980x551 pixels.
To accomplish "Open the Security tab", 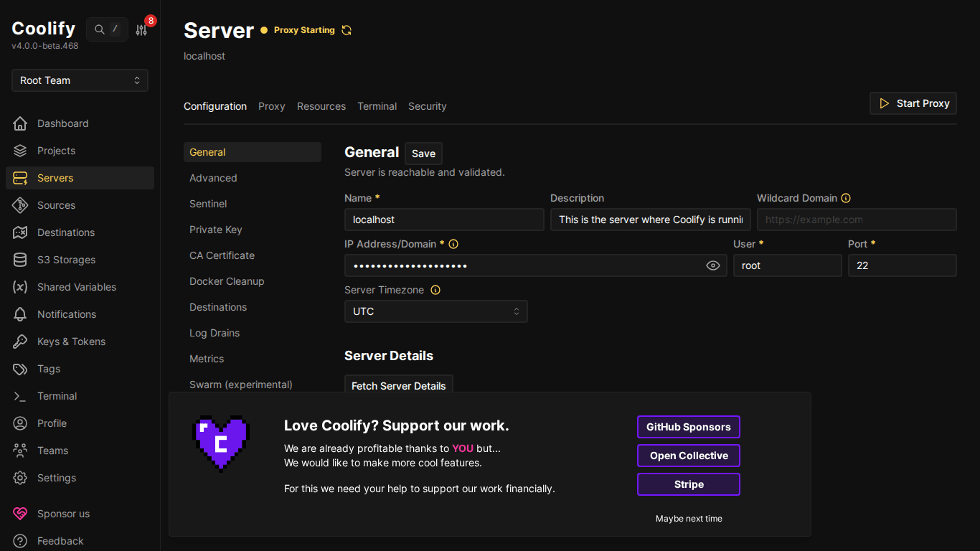I will coord(427,106).
